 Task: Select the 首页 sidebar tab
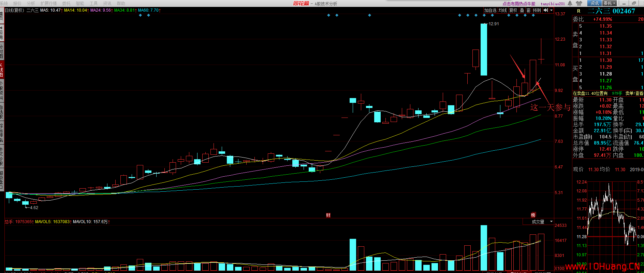[2, 16]
